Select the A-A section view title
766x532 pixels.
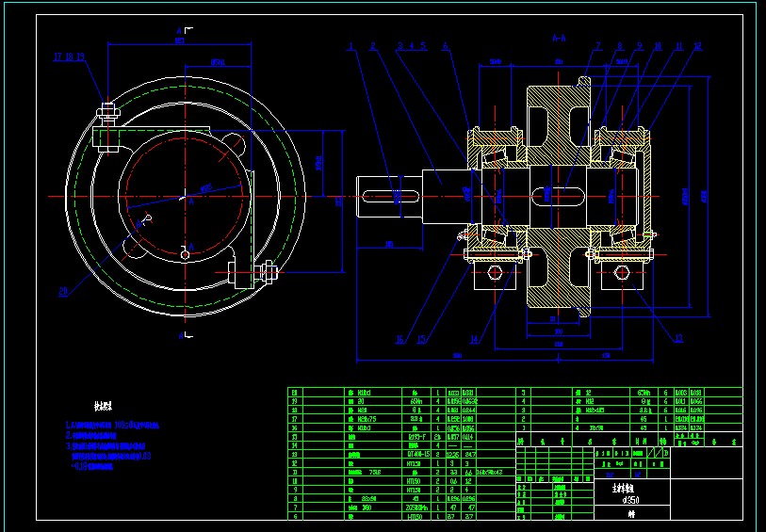pos(558,39)
